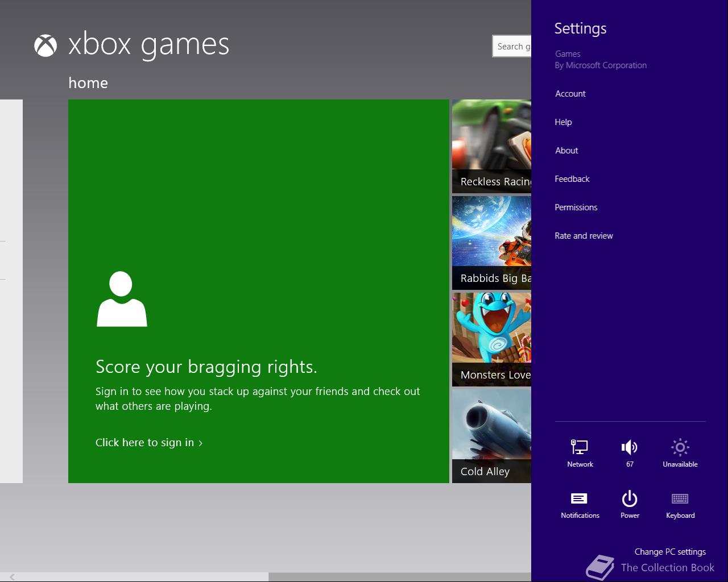
Task: Click the home heading
Action: click(88, 83)
